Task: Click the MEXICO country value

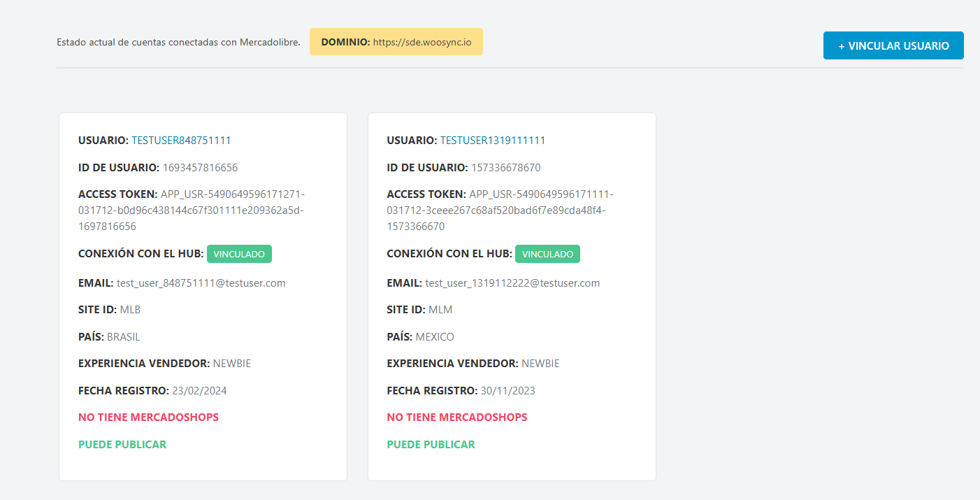Action: 435,337
